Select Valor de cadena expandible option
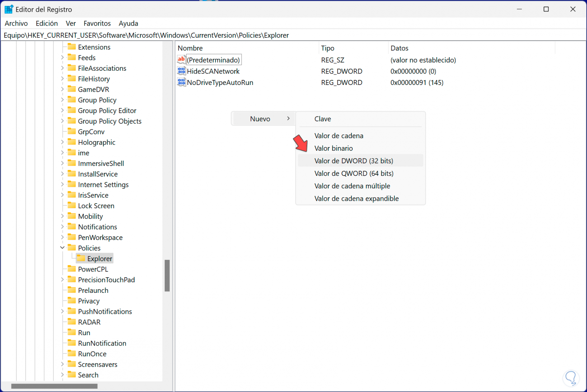Image resolution: width=587 pixels, height=392 pixels. [356, 198]
